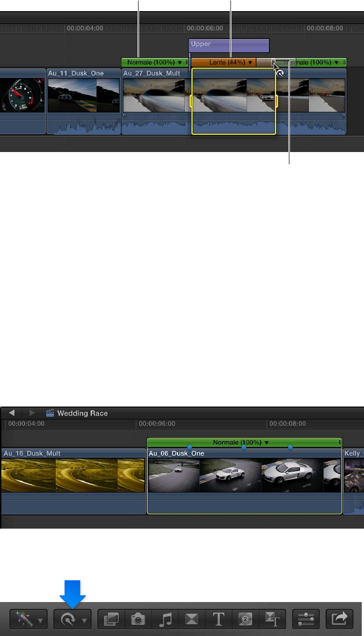Image resolution: width=364 pixels, height=636 pixels.
Task: Show the Transitions browser
Action: (x=191, y=619)
